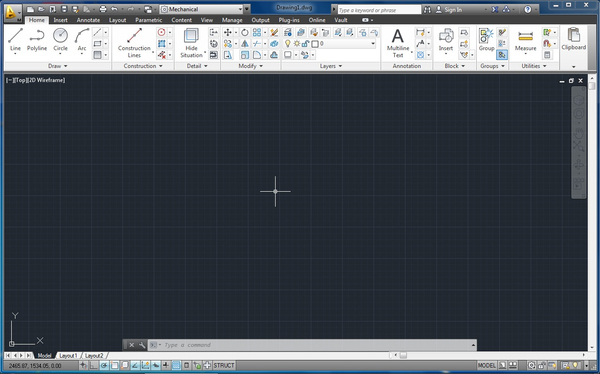Select the Move tool in Modify panel
Viewport: 600px width, 374px height.
[228, 33]
